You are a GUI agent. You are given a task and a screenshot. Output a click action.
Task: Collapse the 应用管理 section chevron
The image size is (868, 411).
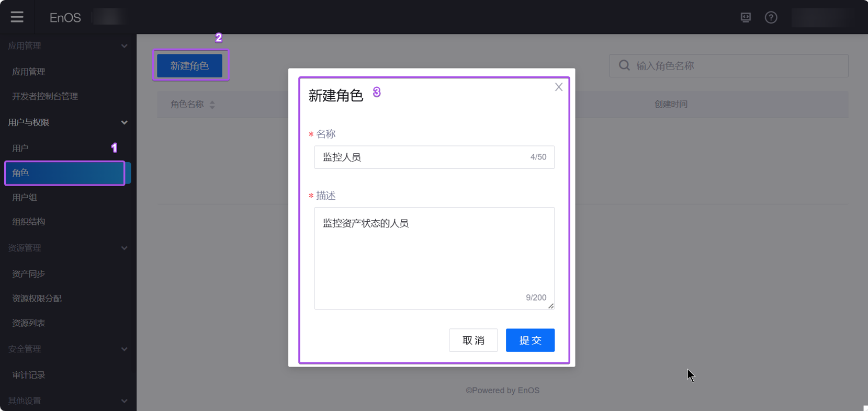(124, 46)
